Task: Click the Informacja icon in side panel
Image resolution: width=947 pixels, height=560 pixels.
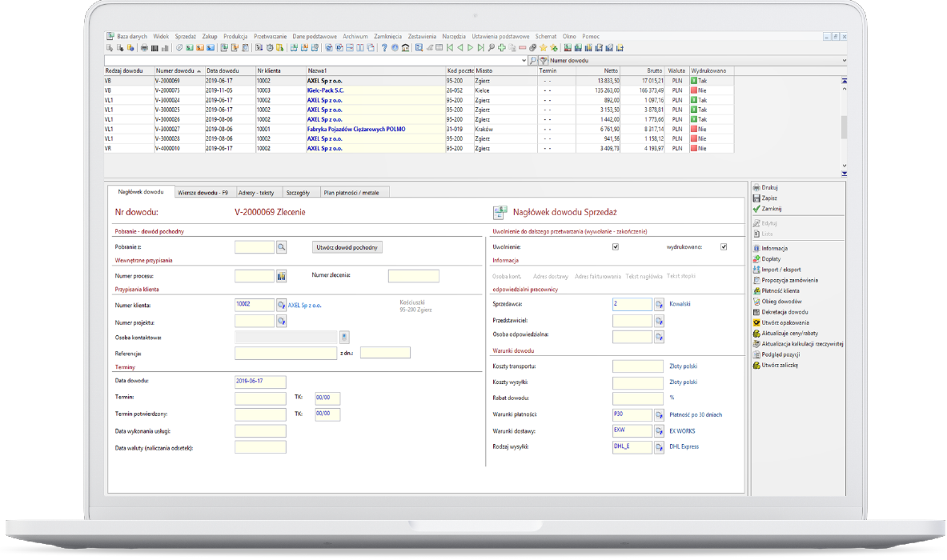Action: pos(756,249)
